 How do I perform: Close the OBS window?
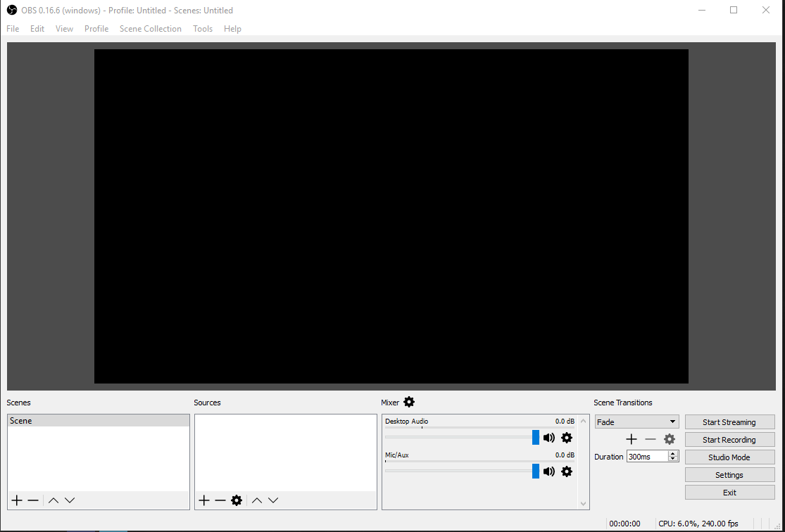click(765, 10)
